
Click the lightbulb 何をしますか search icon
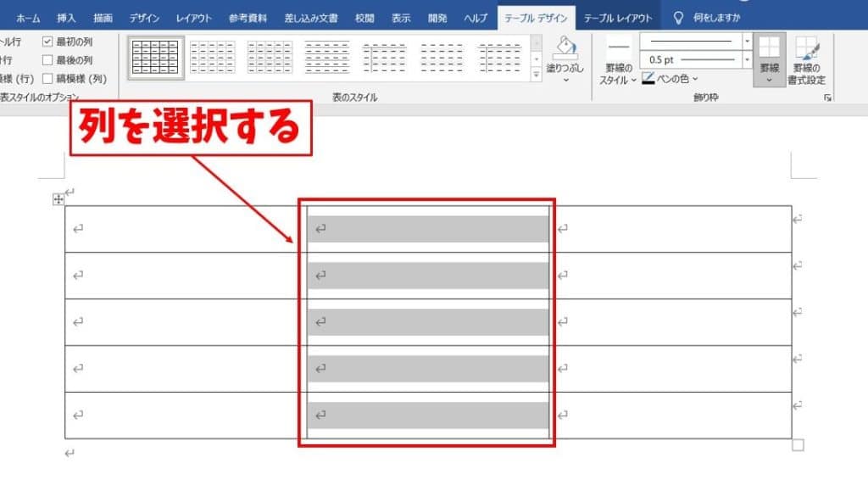(x=678, y=18)
